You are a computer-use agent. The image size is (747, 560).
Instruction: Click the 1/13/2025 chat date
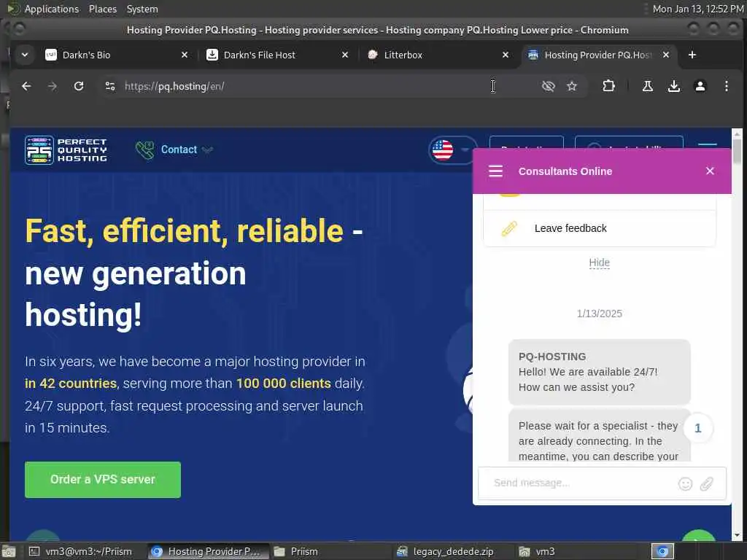tap(600, 314)
